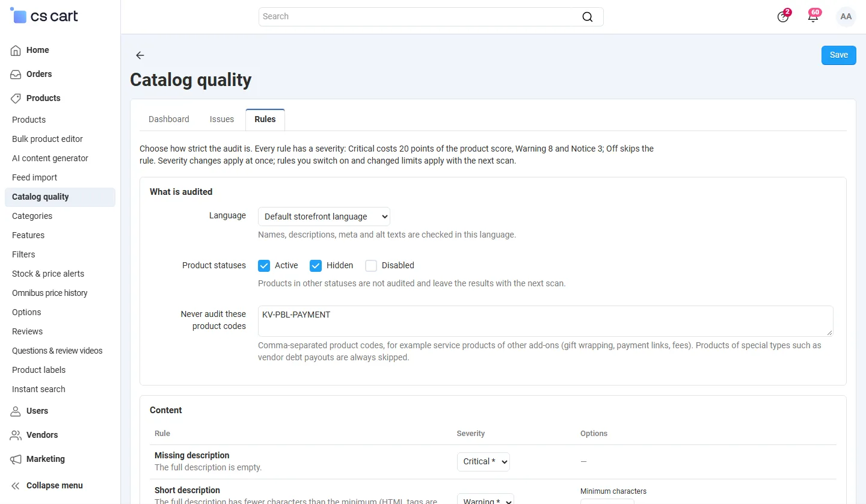This screenshot has height=504, width=866.
Task: Click the Collapse menu chevrons icon
Action: click(16, 485)
